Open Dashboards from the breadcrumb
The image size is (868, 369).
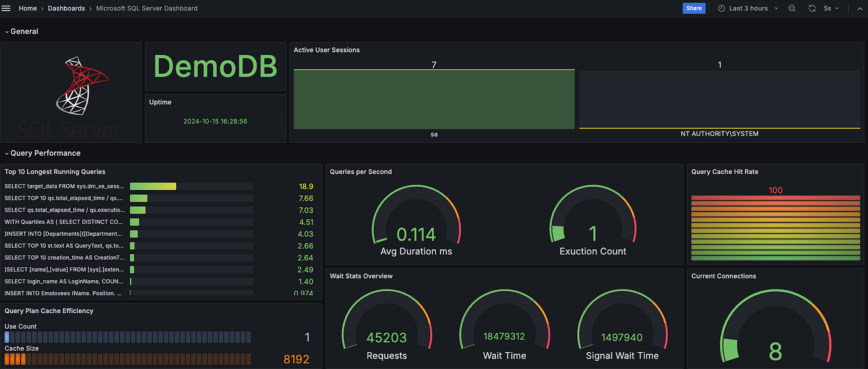pos(66,8)
